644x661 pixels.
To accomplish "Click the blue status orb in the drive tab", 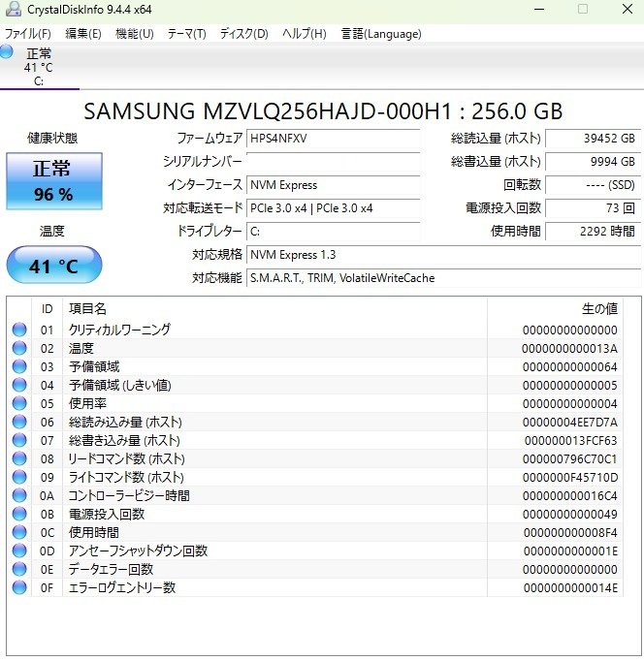I will click(x=7, y=51).
